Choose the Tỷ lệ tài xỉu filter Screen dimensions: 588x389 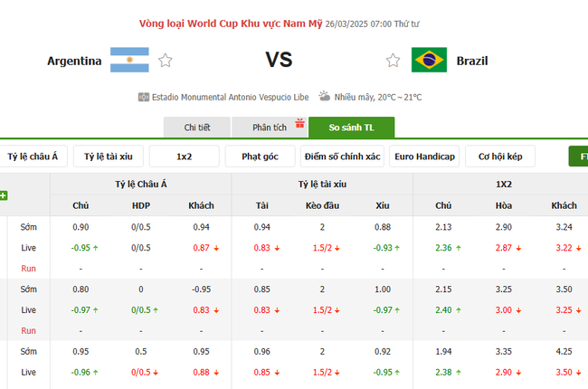(x=108, y=157)
